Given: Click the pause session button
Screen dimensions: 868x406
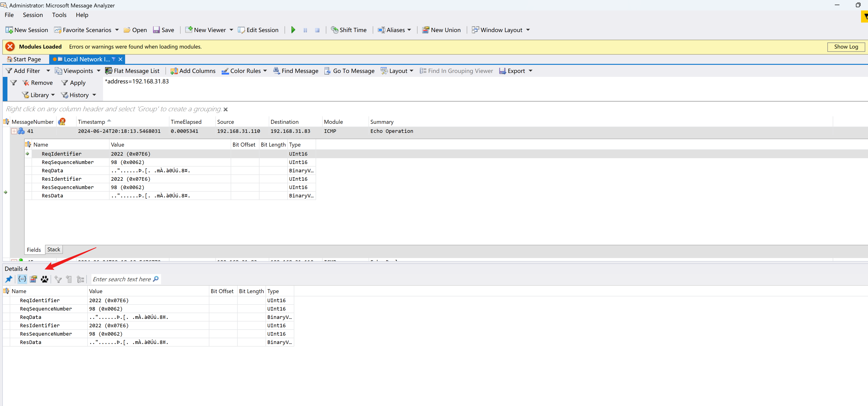Looking at the screenshot, I should click(305, 30).
